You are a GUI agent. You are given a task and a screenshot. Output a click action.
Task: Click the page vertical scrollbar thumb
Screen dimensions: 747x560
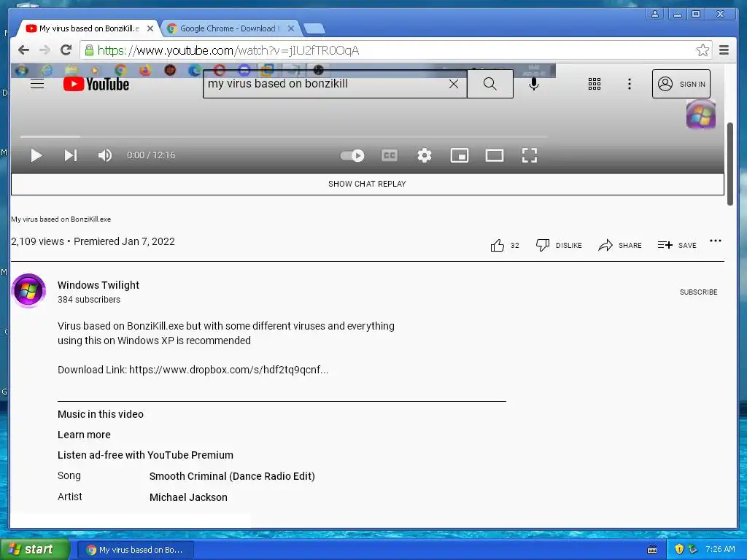[729, 164]
